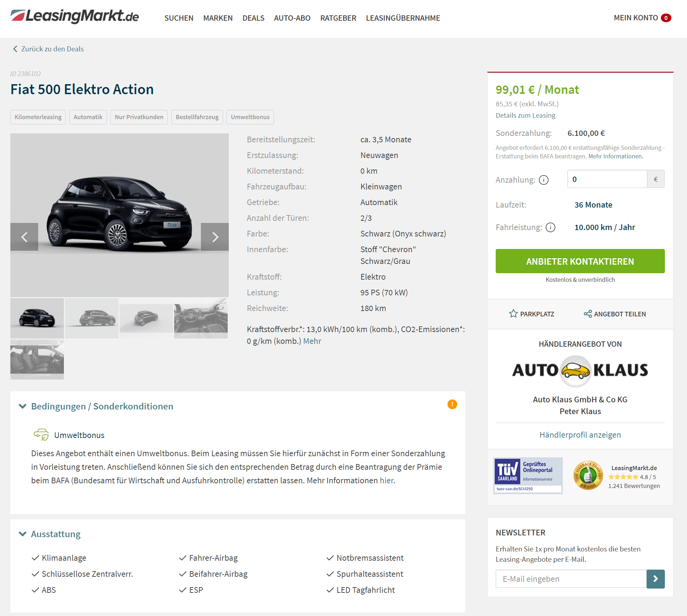687x616 pixels.
Task: Click checkmark next to Notbremsassistent
Action: 330,558
